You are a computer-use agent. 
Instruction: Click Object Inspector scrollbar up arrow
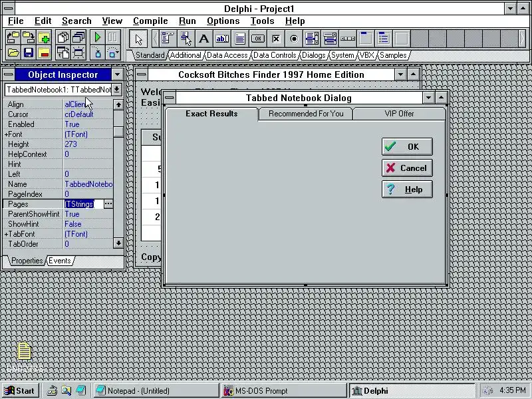tap(118, 105)
